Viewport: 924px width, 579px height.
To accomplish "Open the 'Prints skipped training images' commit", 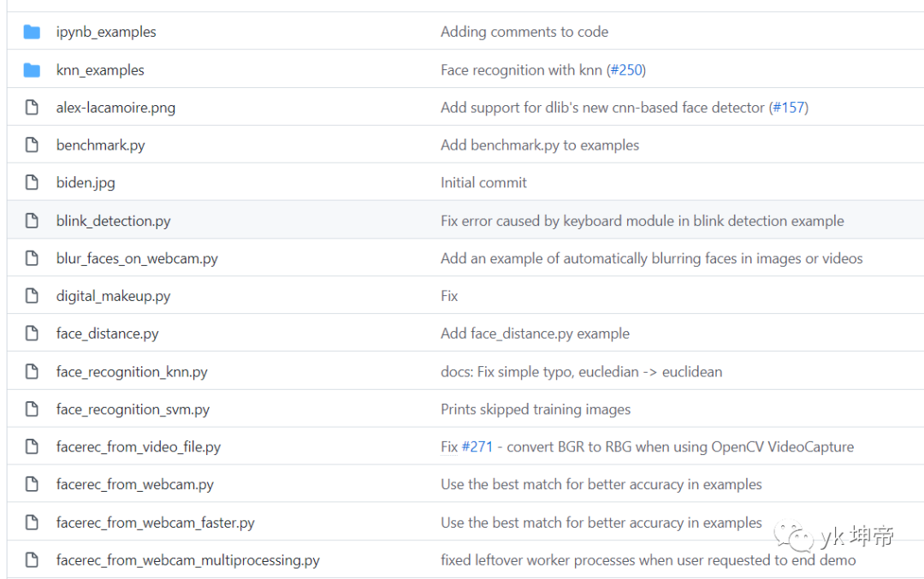I will click(x=536, y=410).
